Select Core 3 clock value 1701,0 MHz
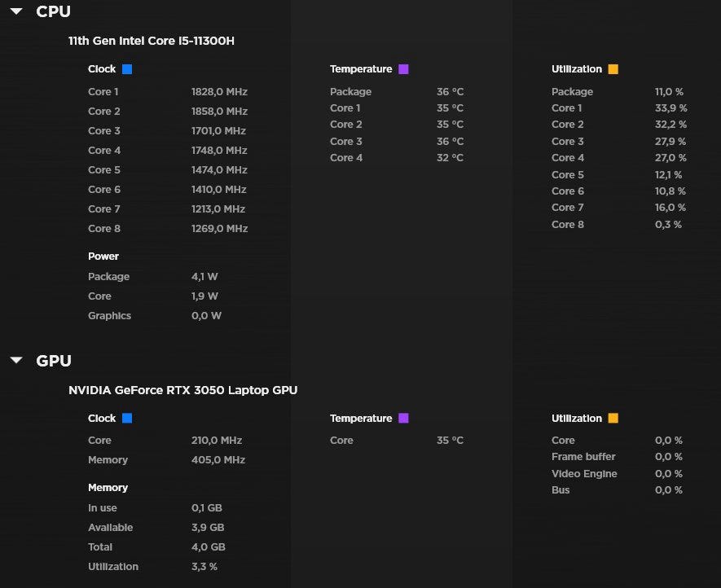 [x=218, y=131]
